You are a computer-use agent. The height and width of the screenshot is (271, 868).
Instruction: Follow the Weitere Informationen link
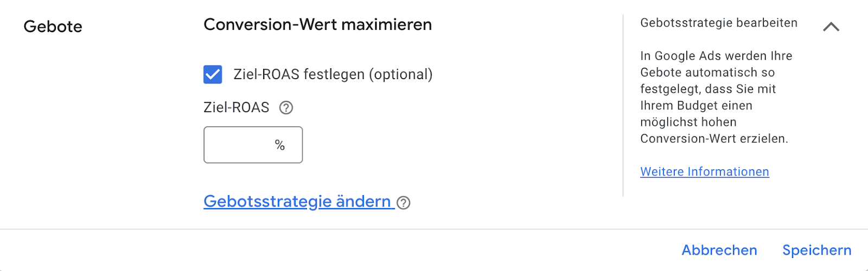[x=705, y=172]
